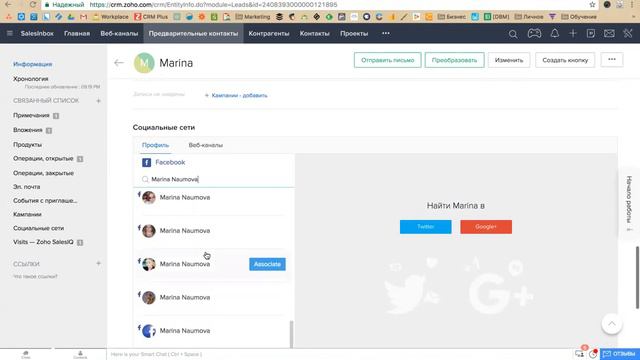Open the chat icon with the red badge
The height and width of the screenshot is (360, 640).
(x=580, y=353)
